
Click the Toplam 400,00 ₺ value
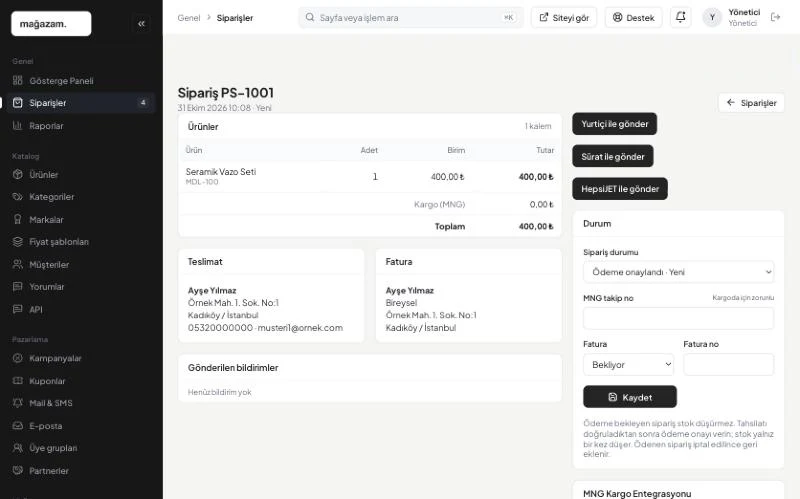[x=536, y=226]
